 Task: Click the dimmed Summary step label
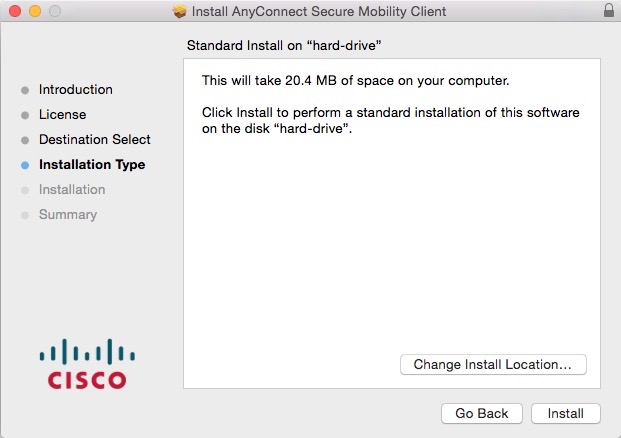[x=68, y=215]
